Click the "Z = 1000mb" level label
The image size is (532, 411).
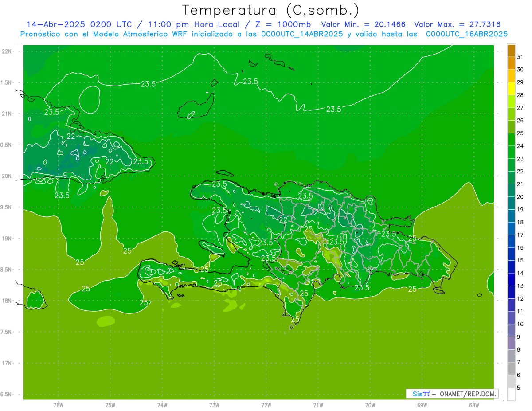click(x=283, y=24)
